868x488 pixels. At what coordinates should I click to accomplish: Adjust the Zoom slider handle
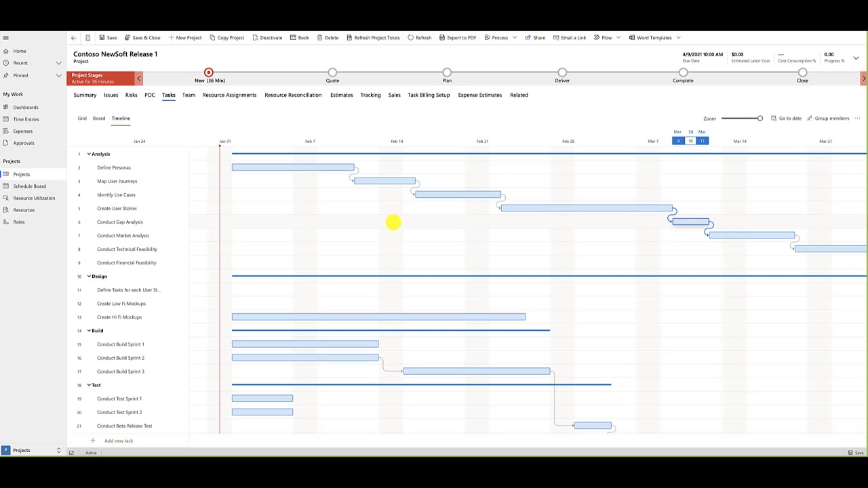pyautogui.click(x=759, y=119)
